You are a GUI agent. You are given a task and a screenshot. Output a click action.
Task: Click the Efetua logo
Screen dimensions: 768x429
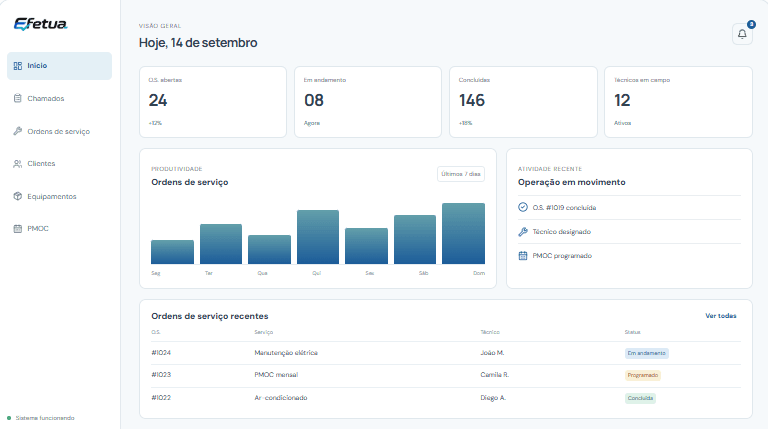tap(41, 24)
